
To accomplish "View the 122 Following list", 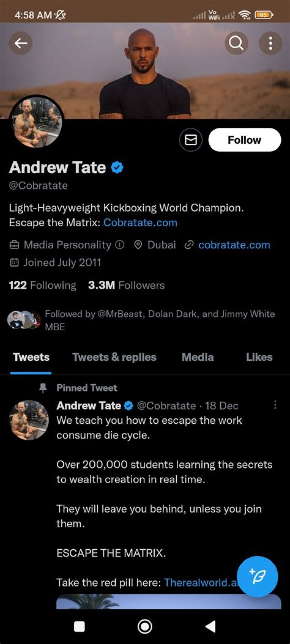I will pyautogui.click(x=42, y=286).
